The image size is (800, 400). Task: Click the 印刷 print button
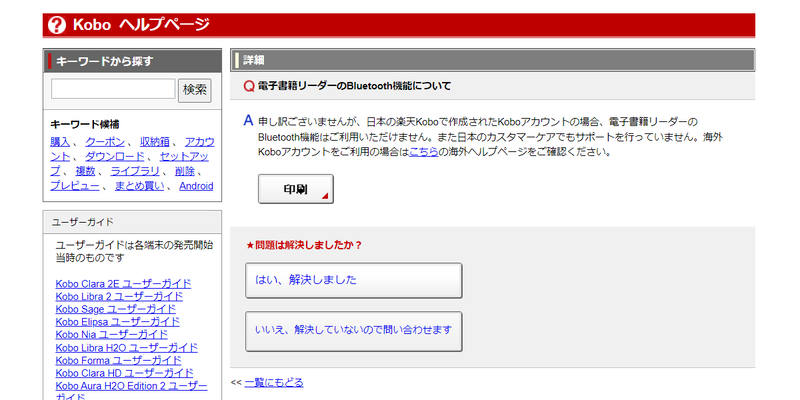296,189
